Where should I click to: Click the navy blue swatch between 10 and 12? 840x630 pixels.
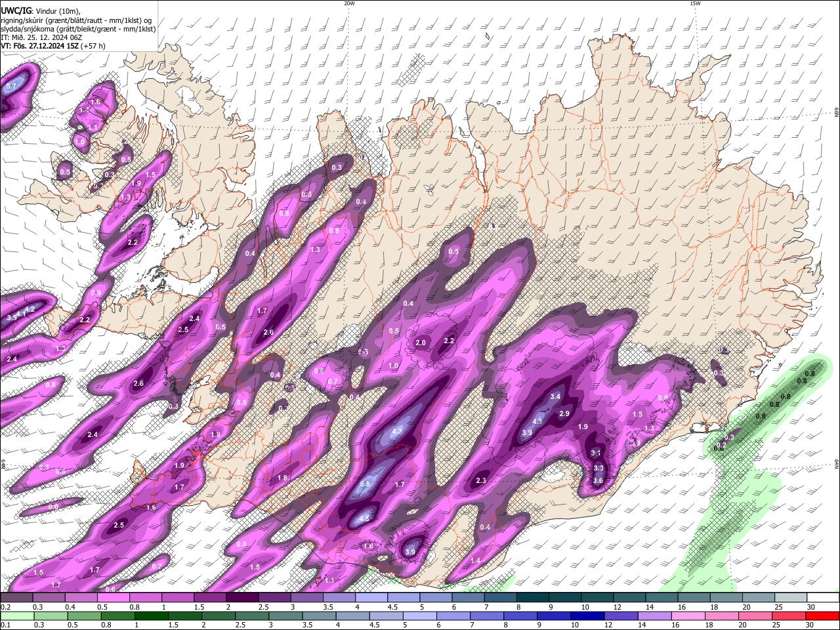pyautogui.click(x=586, y=616)
